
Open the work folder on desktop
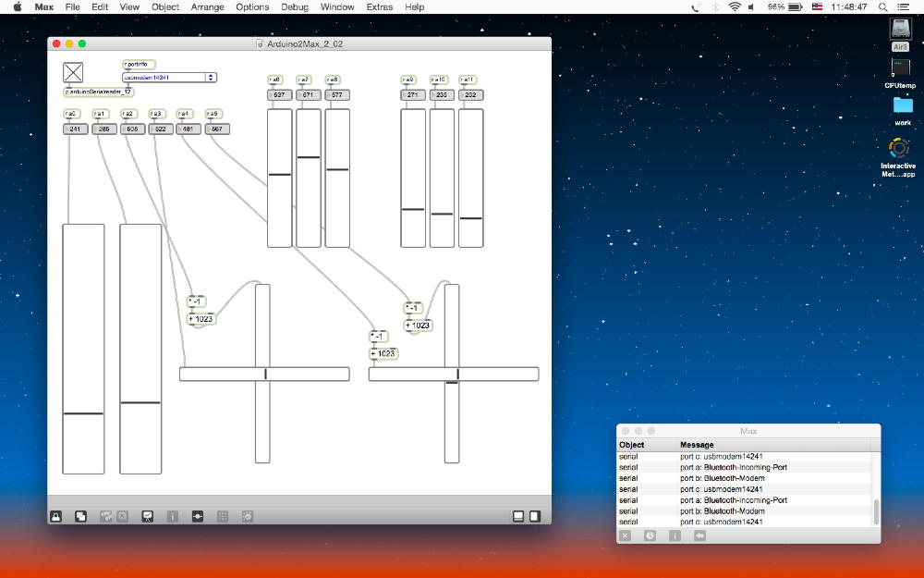tap(902, 106)
